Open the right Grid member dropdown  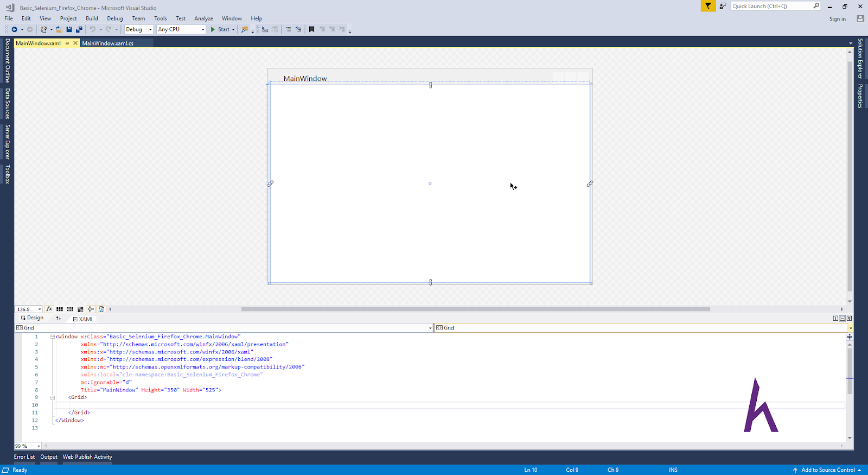tap(850, 328)
